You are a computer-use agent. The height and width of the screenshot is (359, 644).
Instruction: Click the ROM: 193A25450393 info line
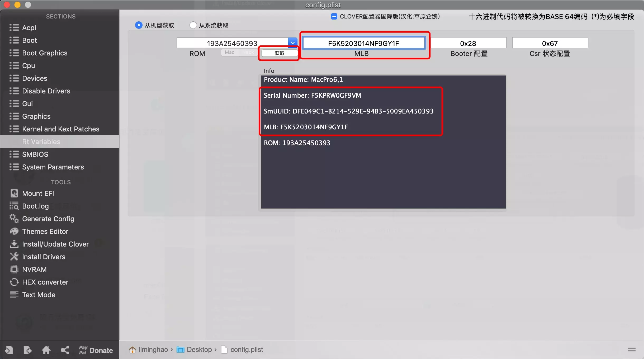(x=297, y=143)
